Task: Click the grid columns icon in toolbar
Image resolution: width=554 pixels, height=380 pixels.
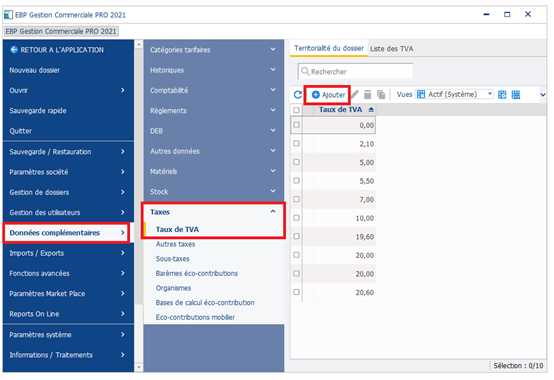Action: 516,95
